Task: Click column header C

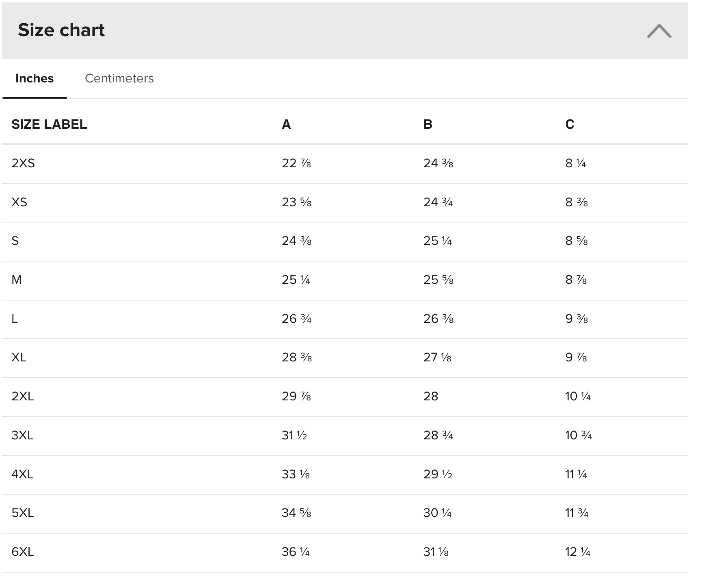Action: pos(570,124)
